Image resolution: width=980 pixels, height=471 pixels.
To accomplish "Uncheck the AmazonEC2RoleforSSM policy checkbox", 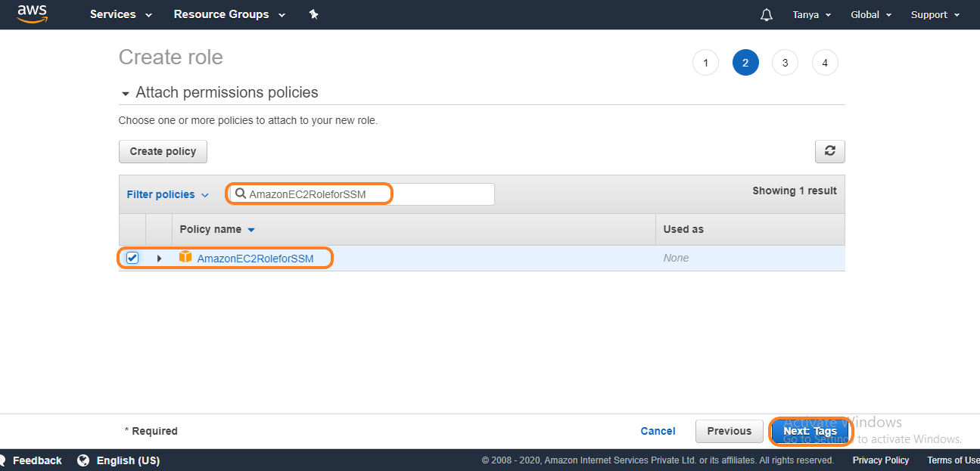I will tap(132, 258).
